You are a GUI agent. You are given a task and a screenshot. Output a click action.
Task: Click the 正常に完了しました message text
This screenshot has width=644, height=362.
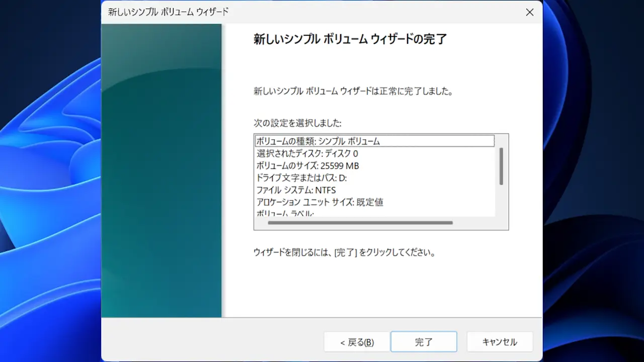pyautogui.click(x=412, y=92)
